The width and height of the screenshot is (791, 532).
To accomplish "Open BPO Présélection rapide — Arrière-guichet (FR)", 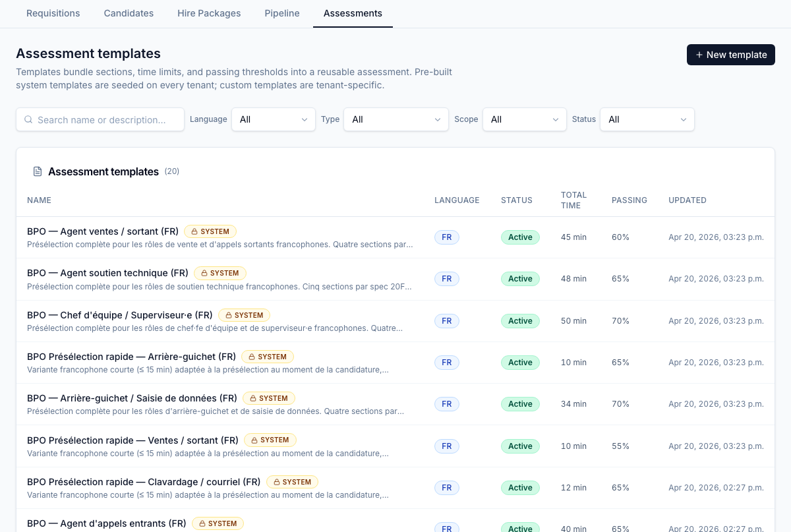I will pyautogui.click(x=131, y=357).
